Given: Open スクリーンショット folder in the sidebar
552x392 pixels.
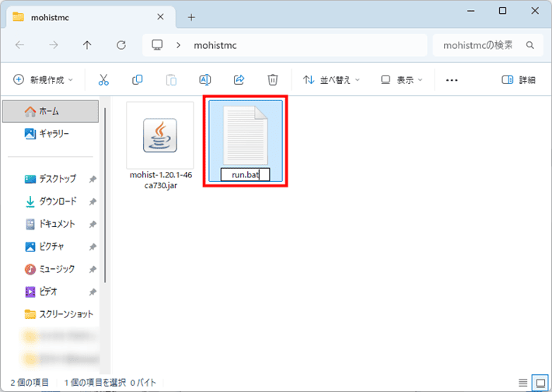Looking at the screenshot, I should 59,313.
